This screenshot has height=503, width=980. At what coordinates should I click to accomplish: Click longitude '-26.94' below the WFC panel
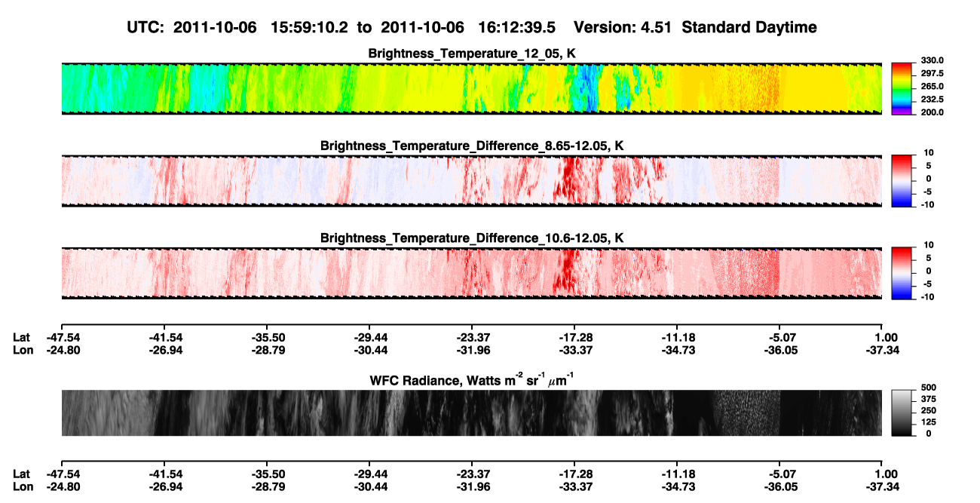165,486
